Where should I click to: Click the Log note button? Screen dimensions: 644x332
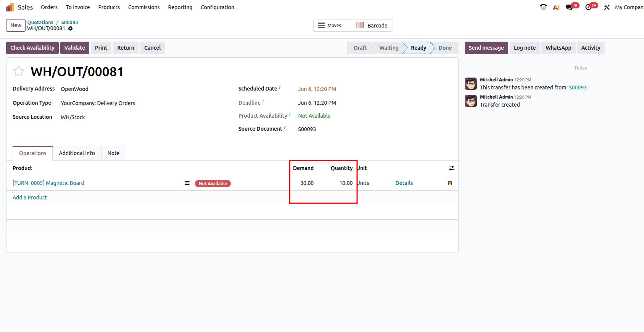(525, 48)
